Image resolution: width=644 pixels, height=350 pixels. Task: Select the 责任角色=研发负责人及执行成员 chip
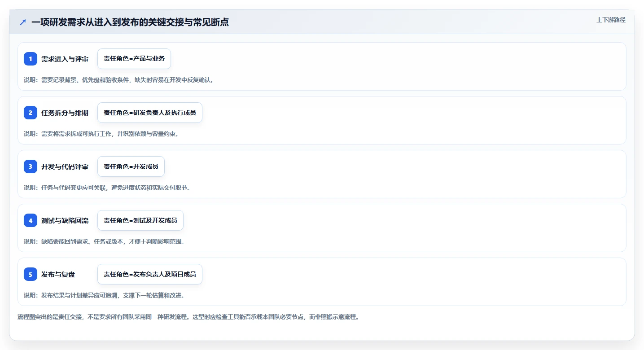[150, 113]
